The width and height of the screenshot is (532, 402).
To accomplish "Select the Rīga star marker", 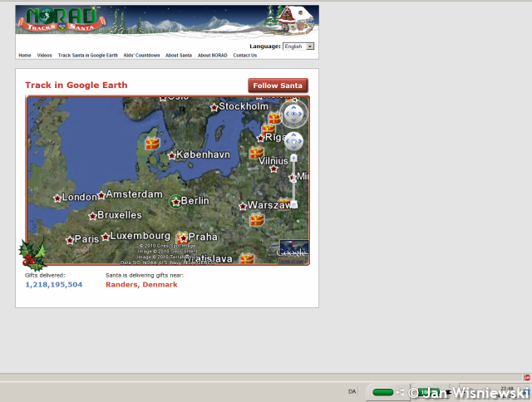I will (x=260, y=139).
